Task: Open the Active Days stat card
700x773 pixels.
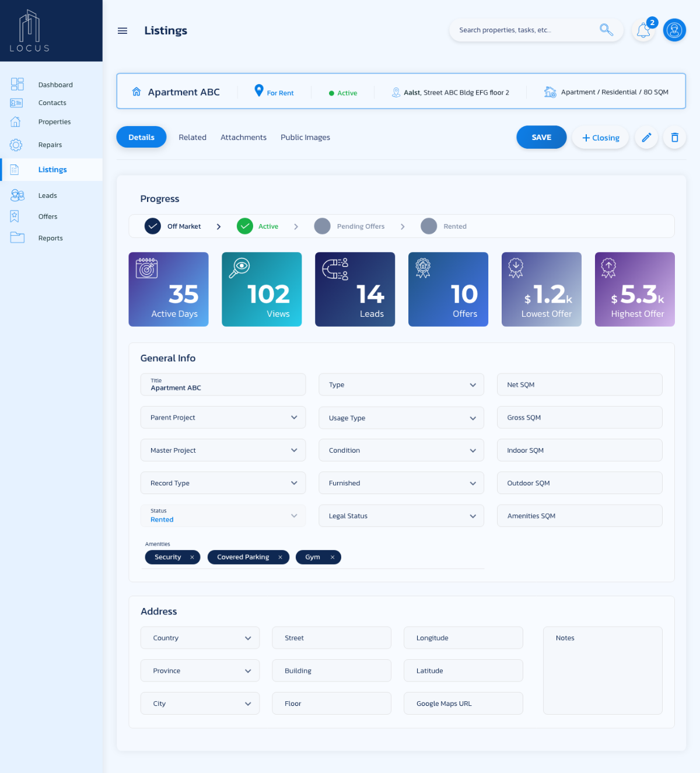Action: click(x=169, y=289)
